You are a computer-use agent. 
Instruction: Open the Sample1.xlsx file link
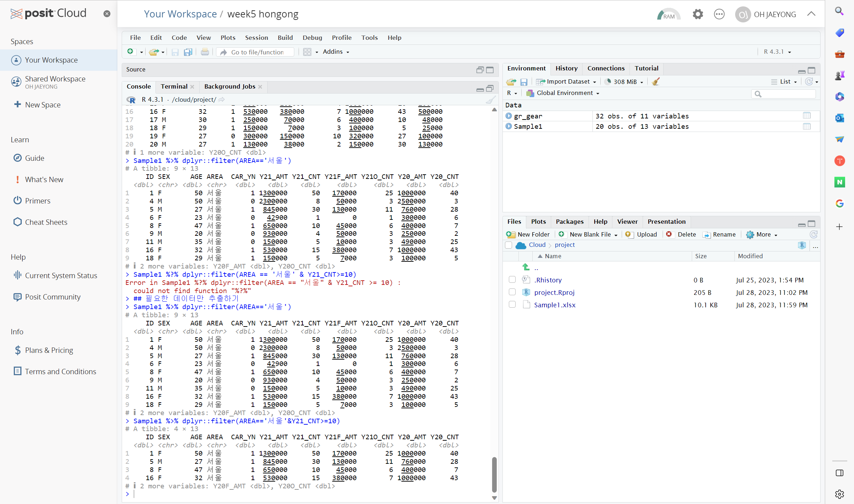pos(554,305)
